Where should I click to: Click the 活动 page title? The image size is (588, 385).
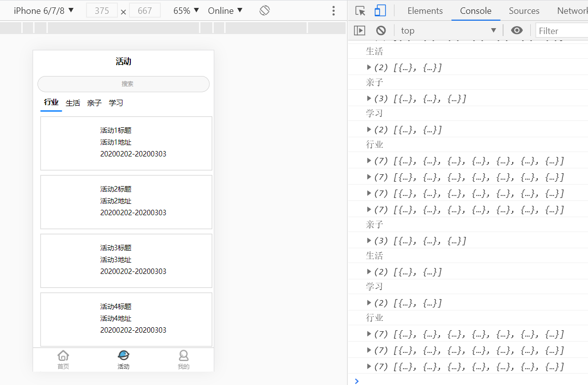point(123,62)
